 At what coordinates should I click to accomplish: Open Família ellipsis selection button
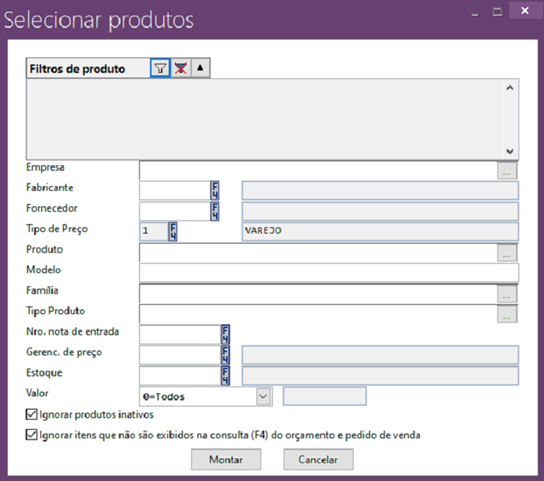pyautogui.click(x=507, y=294)
